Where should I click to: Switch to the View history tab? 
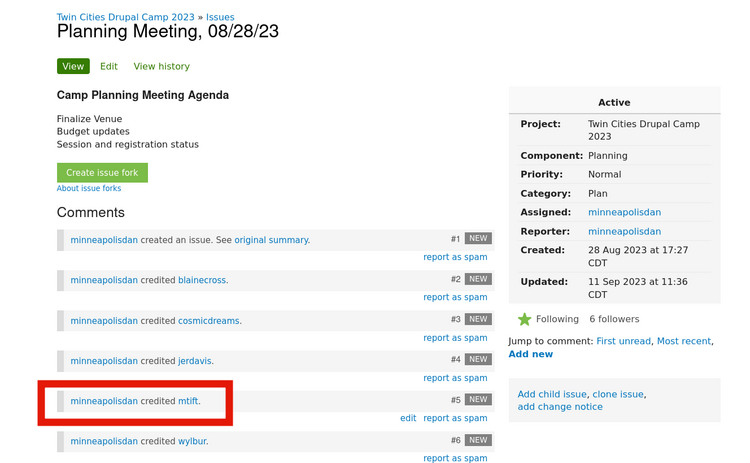coord(161,66)
